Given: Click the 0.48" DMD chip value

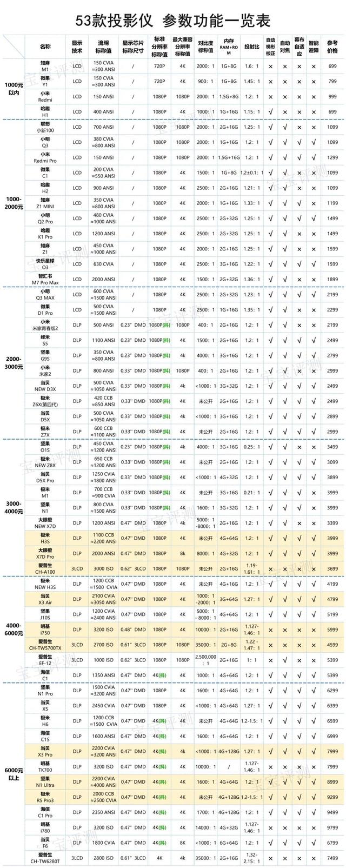Looking at the screenshot, I should [133, 630].
